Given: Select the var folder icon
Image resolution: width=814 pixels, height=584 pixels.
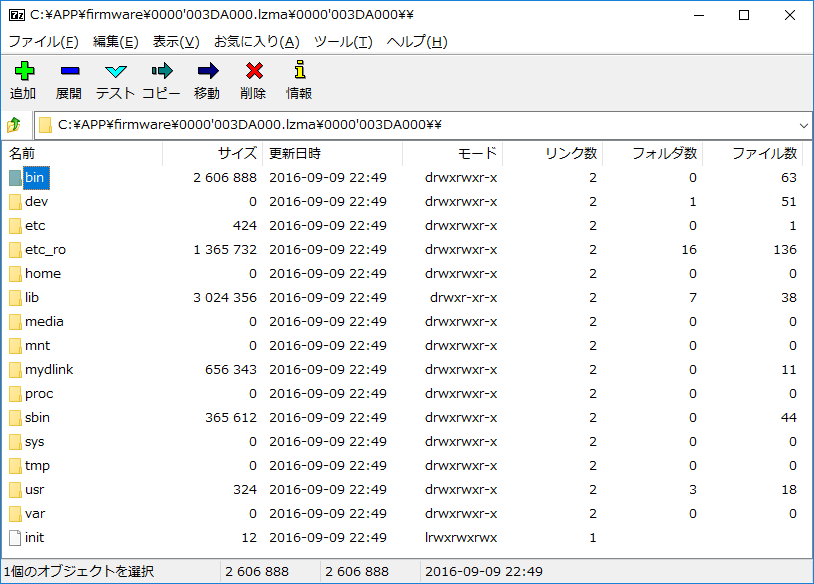Looking at the screenshot, I should tap(15, 514).
